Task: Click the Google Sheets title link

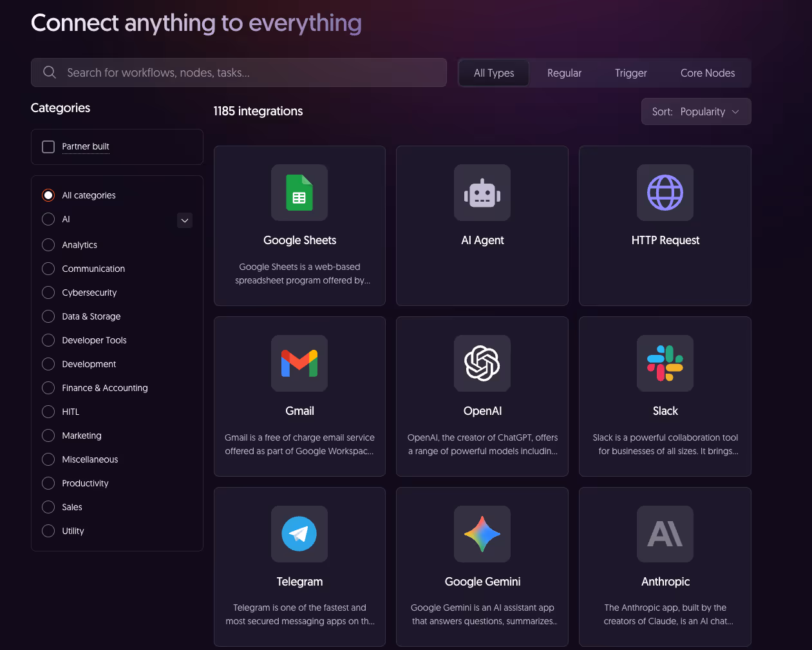Action: click(x=299, y=240)
